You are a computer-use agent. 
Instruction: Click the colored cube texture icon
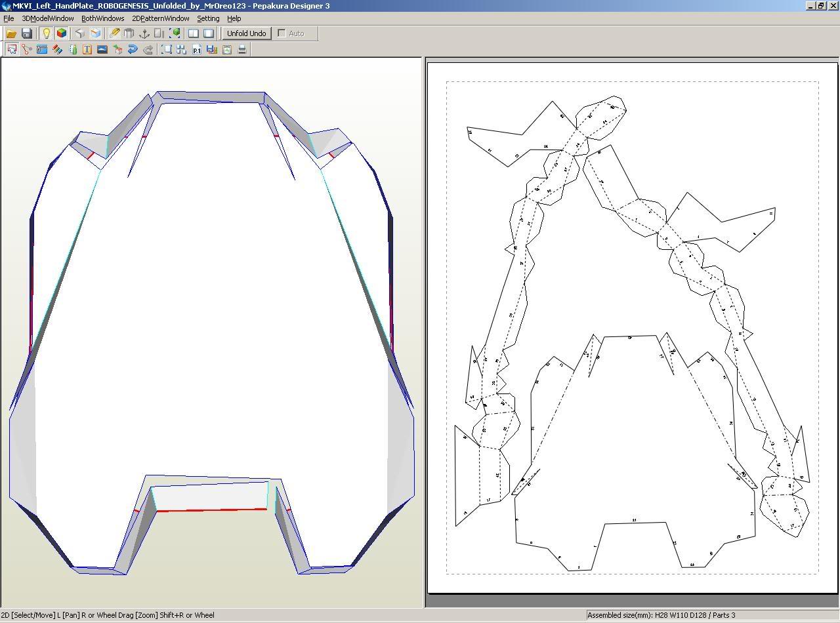coord(62,33)
